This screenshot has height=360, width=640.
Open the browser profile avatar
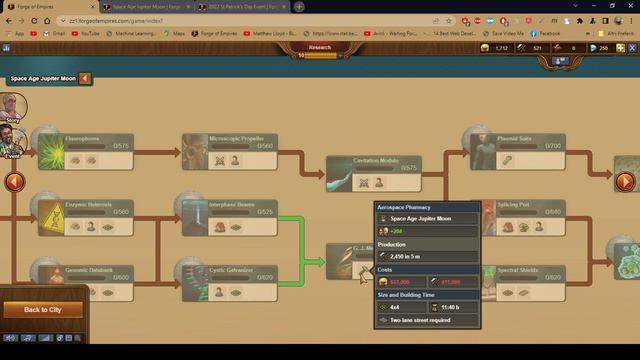click(618, 21)
